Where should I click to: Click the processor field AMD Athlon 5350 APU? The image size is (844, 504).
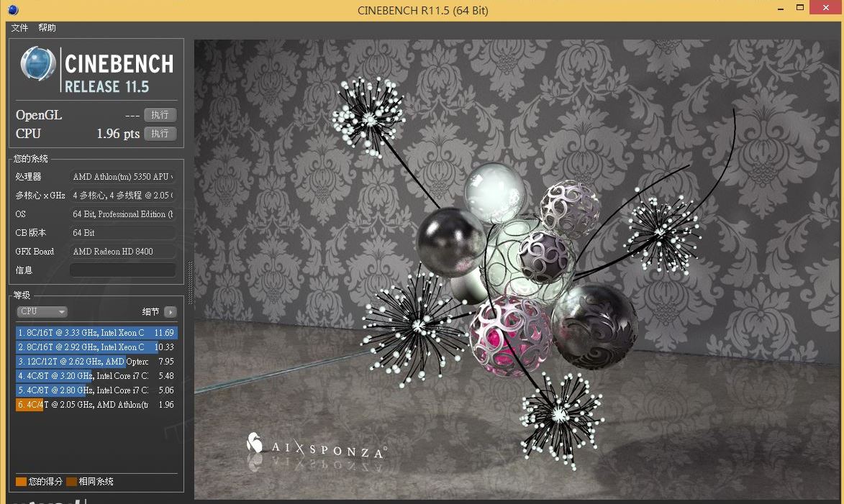click(x=123, y=176)
